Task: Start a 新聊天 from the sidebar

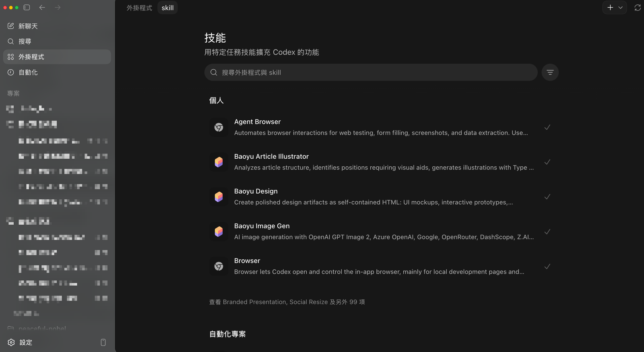Action: (x=57, y=26)
